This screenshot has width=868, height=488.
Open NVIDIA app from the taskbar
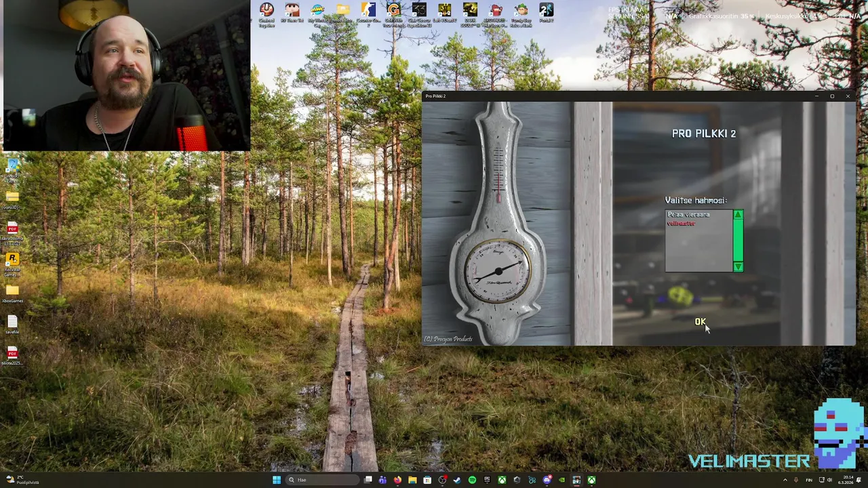(561, 480)
